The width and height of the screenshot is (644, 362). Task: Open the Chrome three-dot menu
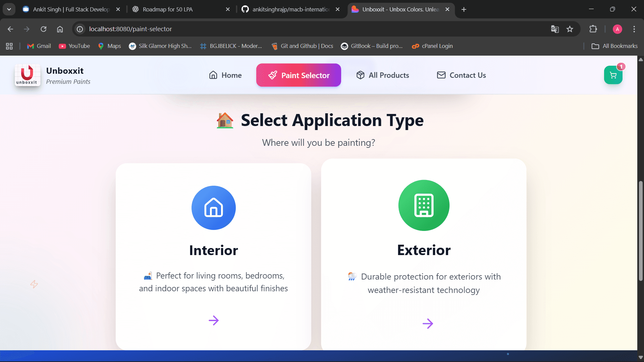[x=634, y=29]
